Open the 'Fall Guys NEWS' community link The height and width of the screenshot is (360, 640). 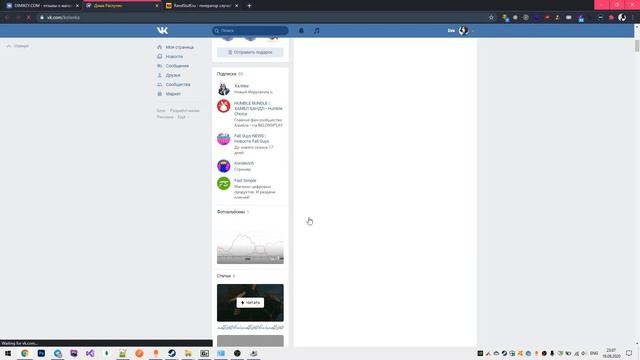(251, 138)
